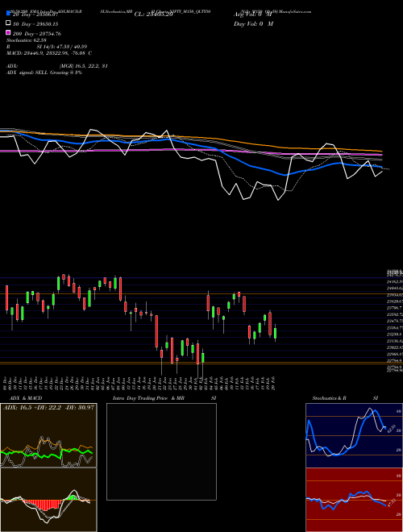Viewport: 403px width, 532px height.
Task: Select the '200 Day - 23754.76' legend text
Action: 37,34
